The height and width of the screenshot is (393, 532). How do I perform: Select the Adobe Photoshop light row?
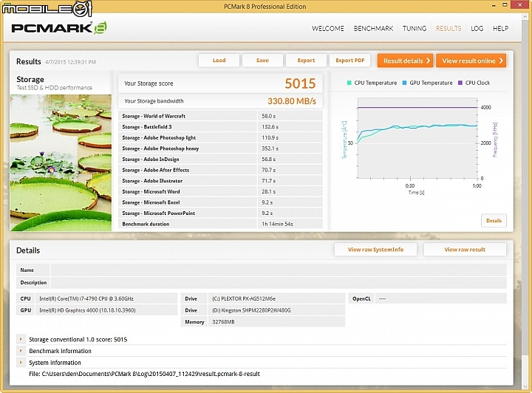point(220,137)
